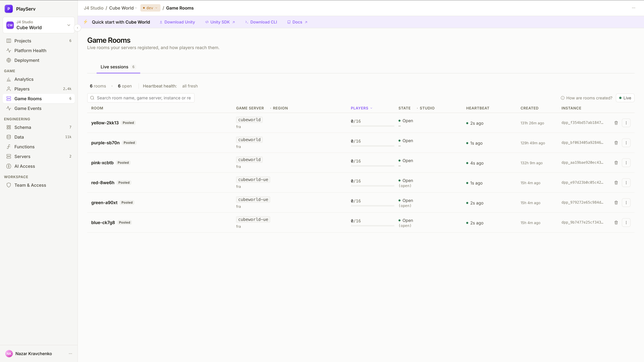This screenshot has width=644, height=362.
Task: Open Cube World breadcrumb dropdown
Action: pyautogui.click(x=123, y=8)
